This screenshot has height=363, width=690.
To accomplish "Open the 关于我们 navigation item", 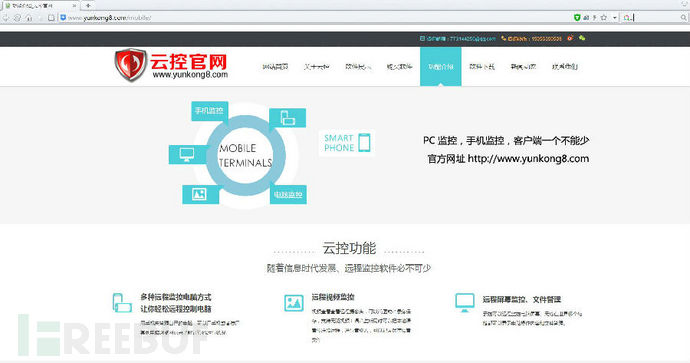I will [x=316, y=67].
